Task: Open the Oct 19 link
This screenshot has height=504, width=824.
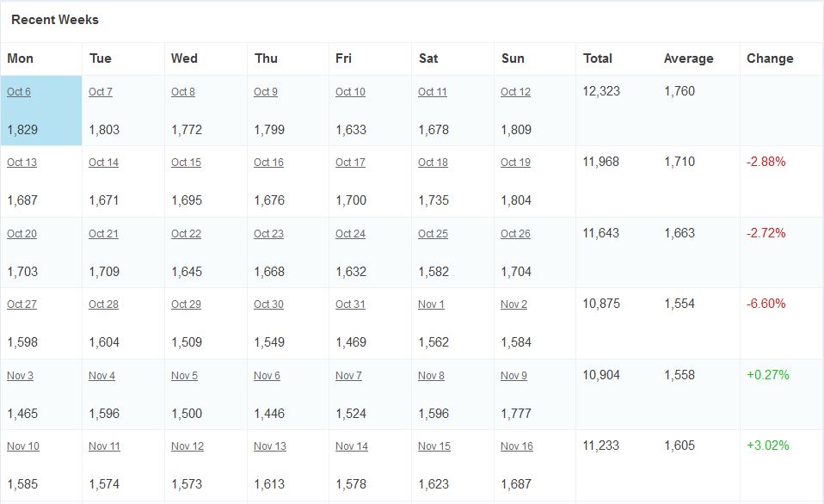Action: coord(515,163)
